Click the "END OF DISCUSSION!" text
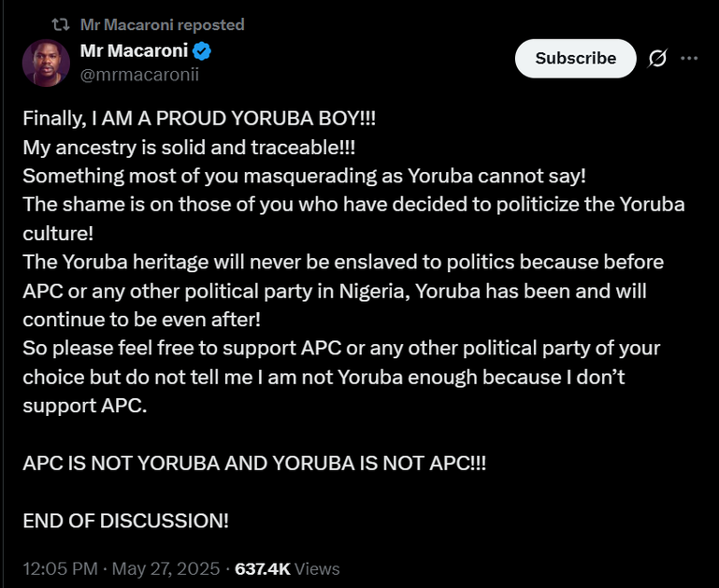719x588 pixels. pyautogui.click(x=125, y=521)
